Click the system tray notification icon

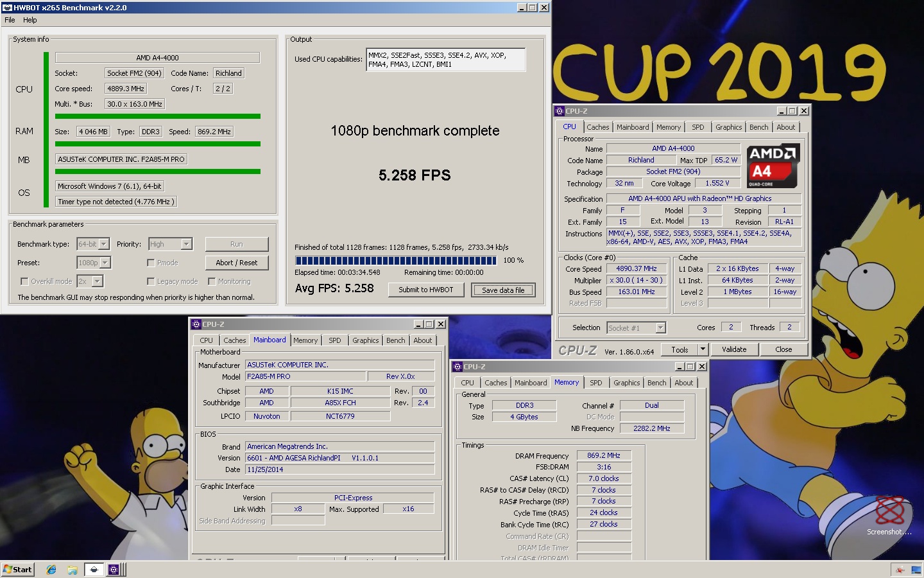coord(900,570)
